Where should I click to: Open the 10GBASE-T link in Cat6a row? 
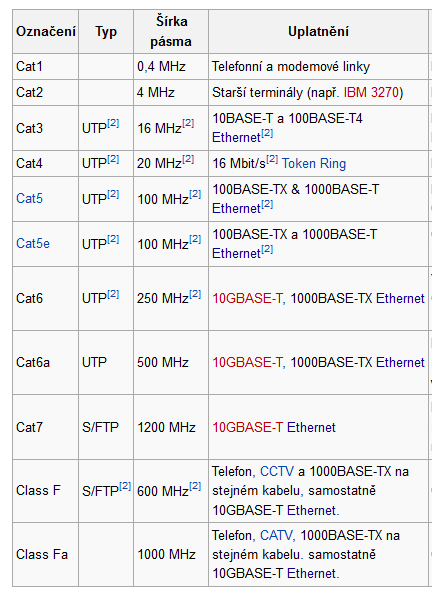click(x=248, y=362)
